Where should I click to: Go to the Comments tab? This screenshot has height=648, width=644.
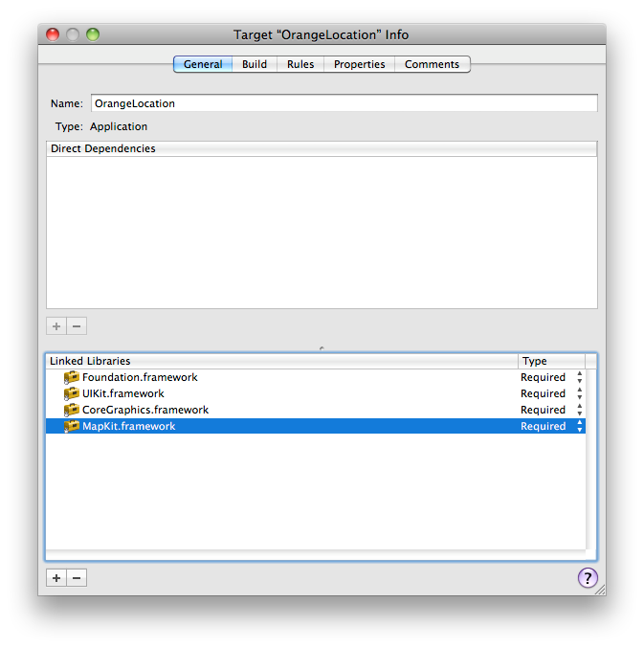pyautogui.click(x=432, y=64)
